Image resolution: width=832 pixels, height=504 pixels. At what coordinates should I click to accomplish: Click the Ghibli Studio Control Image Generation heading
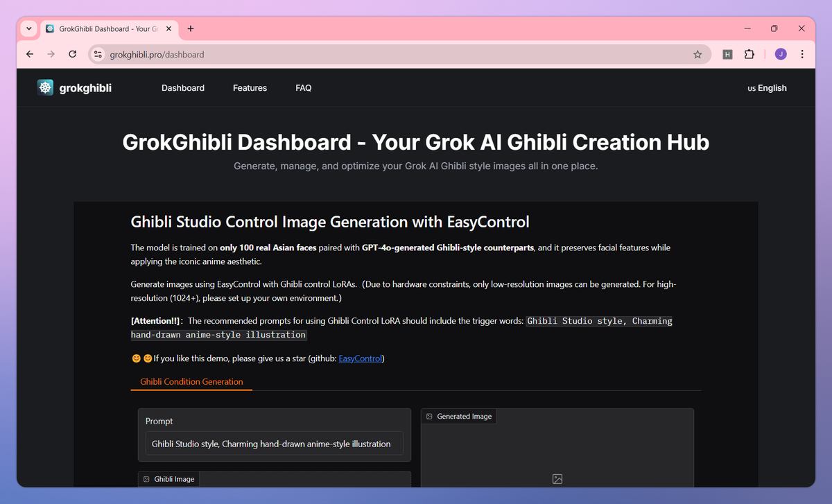click(330, 222)
